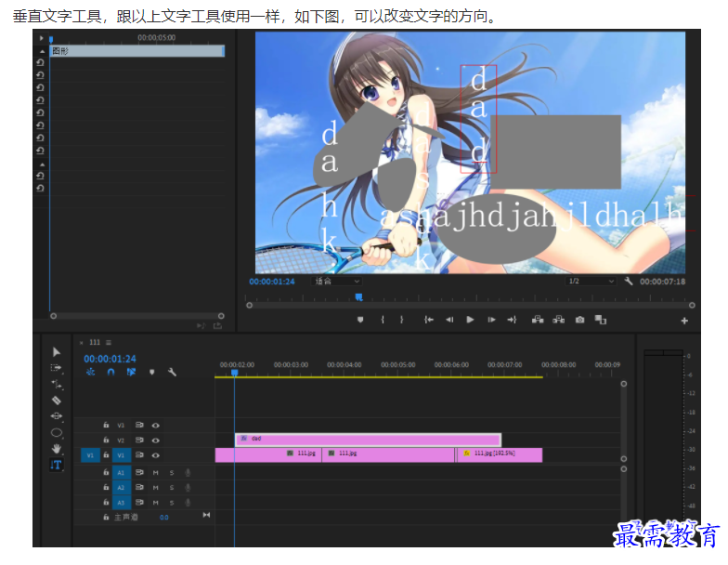
Task: Close the 111 sequence tab
Action: coord(82,343)
